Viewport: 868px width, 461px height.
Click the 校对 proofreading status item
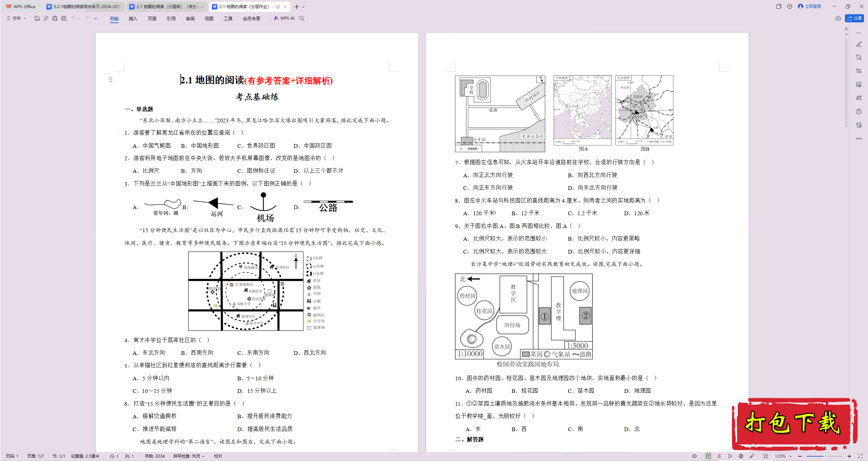pyautogui.click(x=218, y=456)
